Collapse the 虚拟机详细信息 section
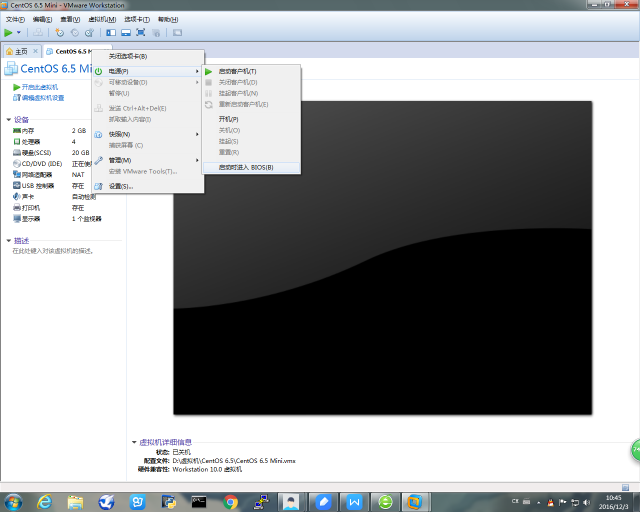This screenshot has height=512, width=640. (x=134, y=442)
